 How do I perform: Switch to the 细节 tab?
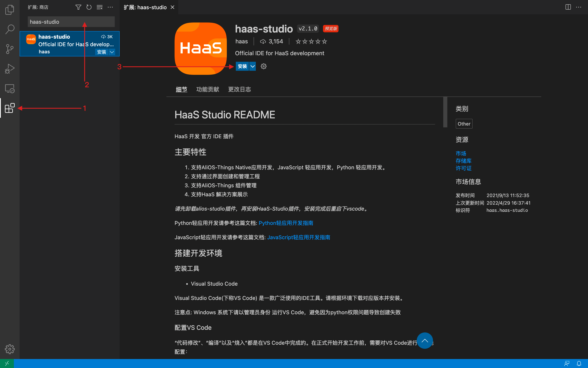pyautogui.click(x=181, y=89)
